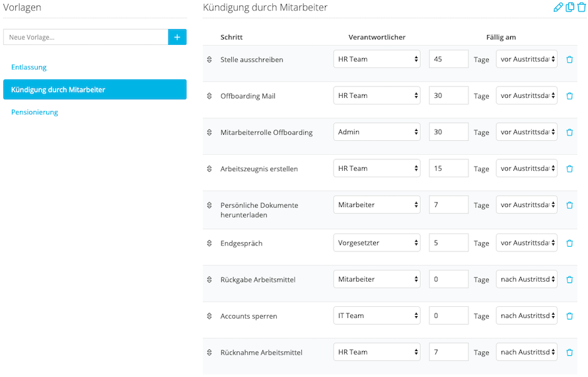Open responsible dropdown for Rücknahme Arbeitsmittel
Screen dimensions: 588x377
[377, 352]
